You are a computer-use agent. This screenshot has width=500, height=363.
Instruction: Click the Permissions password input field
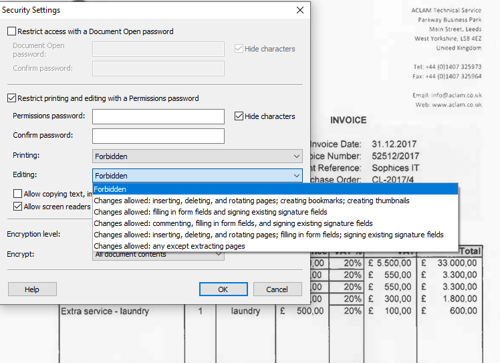point(158,117)
